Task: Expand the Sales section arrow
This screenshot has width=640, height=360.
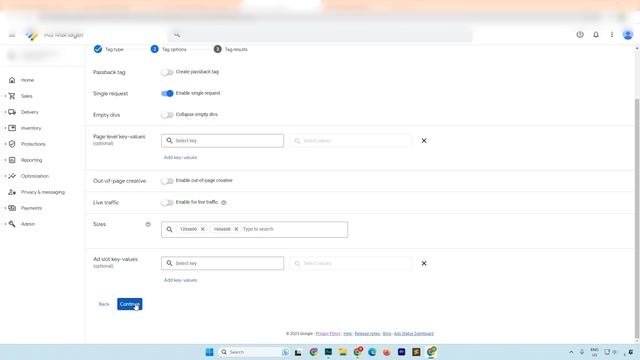Action: pyautogui.click(x=5, y=96)
